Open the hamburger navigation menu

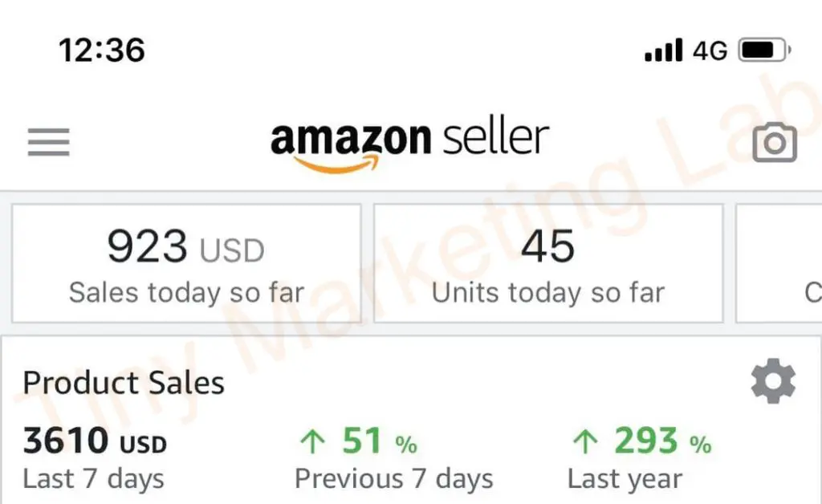(48, 142)
